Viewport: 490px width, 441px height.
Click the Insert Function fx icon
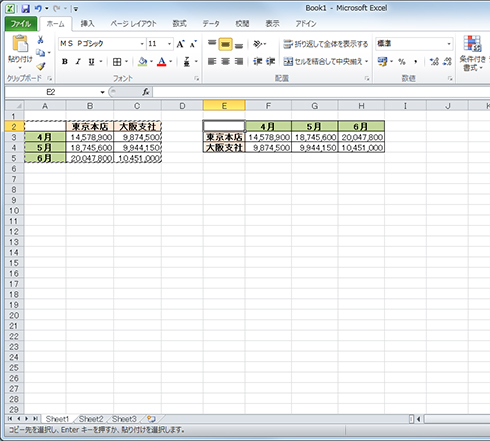[x=146, y=92]
